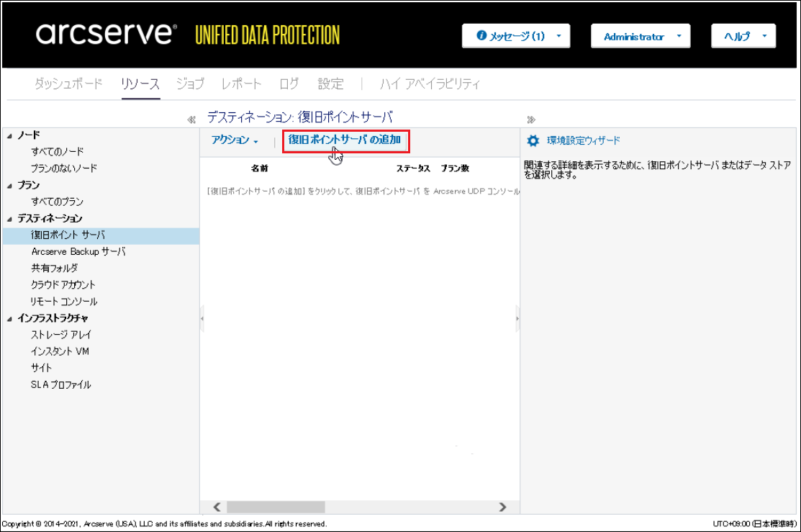Image resolution: width=801 pixels, height=532 pixels.
Task: Select サイト in the tree
Action: [41, 368]
